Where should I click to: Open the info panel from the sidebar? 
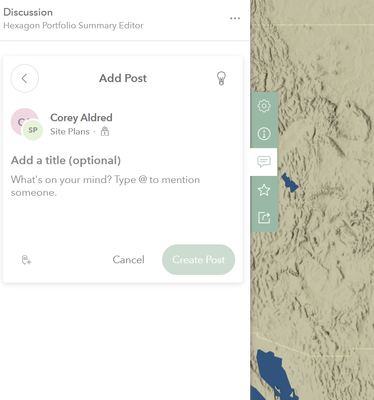264,134
